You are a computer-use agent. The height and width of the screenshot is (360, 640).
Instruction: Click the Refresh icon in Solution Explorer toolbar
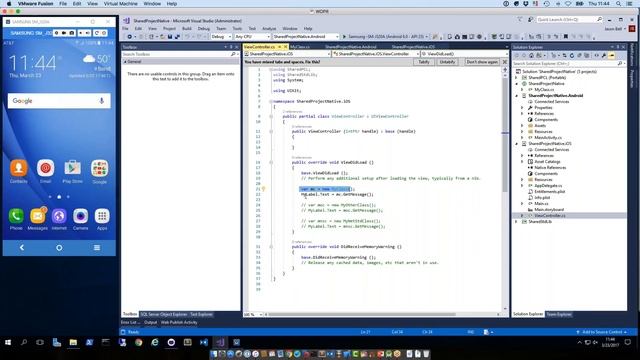pos(571,56)
